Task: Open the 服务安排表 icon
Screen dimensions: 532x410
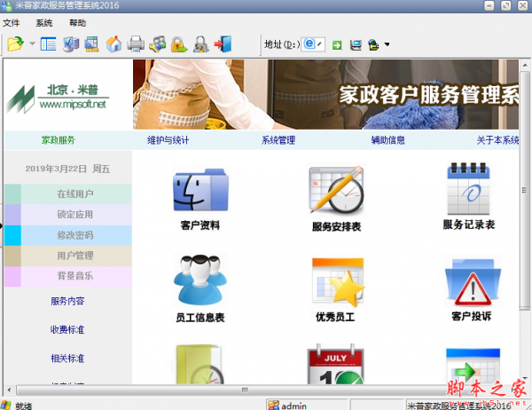Action: point(336,199)
